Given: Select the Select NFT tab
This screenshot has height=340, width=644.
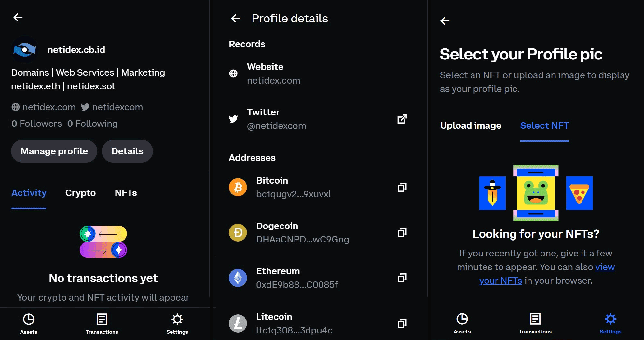Looking at the screenshot, I should [544, 125].
